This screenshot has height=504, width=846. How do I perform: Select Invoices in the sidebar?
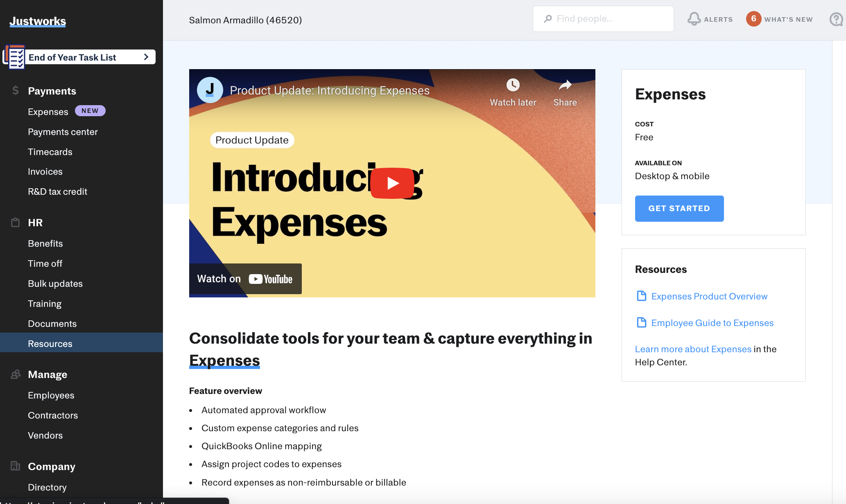(x=45, y=171)
